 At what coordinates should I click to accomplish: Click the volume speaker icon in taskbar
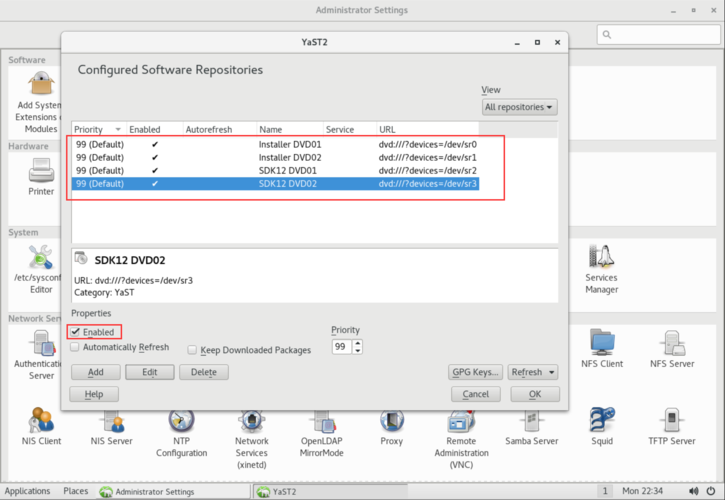pyautogui.click(x=694, y=491)
